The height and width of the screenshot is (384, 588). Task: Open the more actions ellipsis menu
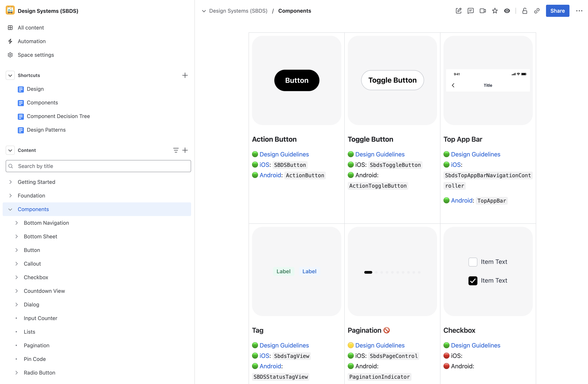579,11
